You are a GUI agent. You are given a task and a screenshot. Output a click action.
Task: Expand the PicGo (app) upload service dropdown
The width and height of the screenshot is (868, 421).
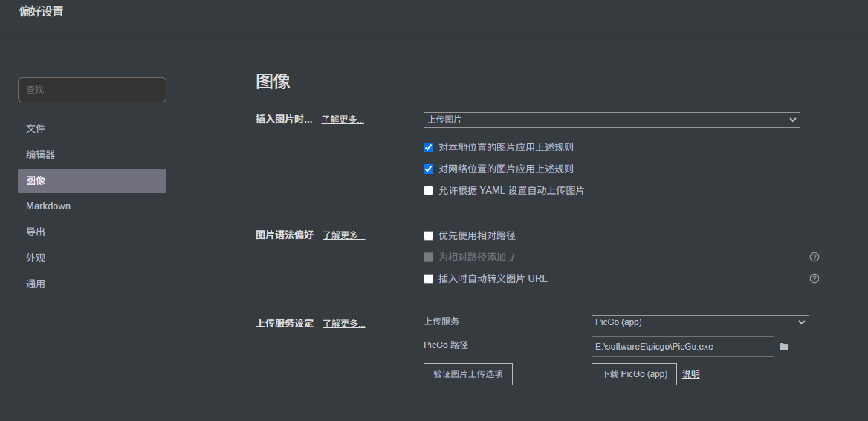(699, 322)
